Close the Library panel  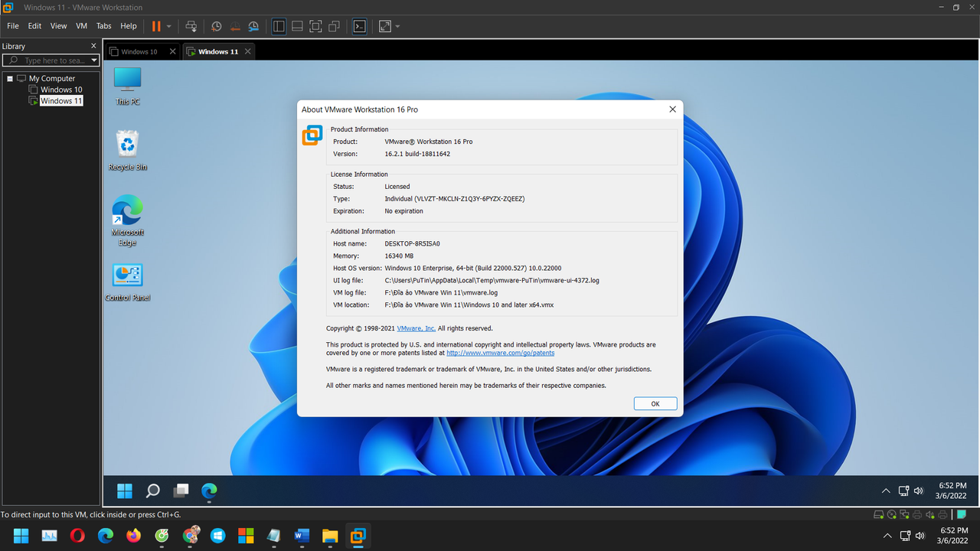(x=93, y=46)
